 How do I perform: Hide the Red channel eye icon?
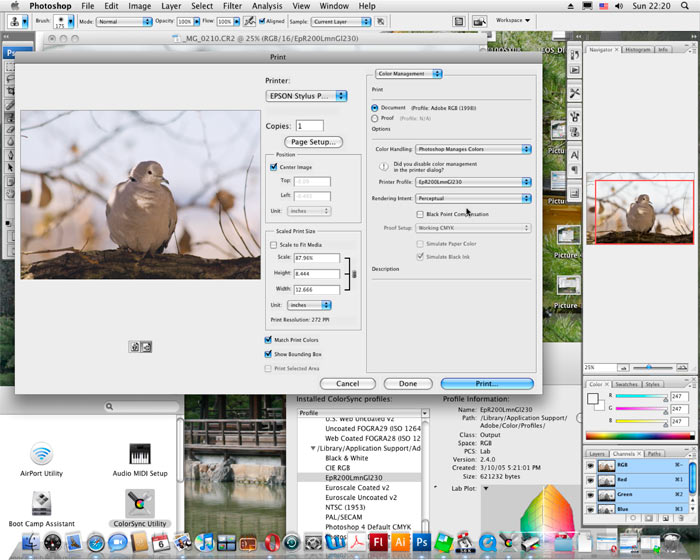(590, 480)
